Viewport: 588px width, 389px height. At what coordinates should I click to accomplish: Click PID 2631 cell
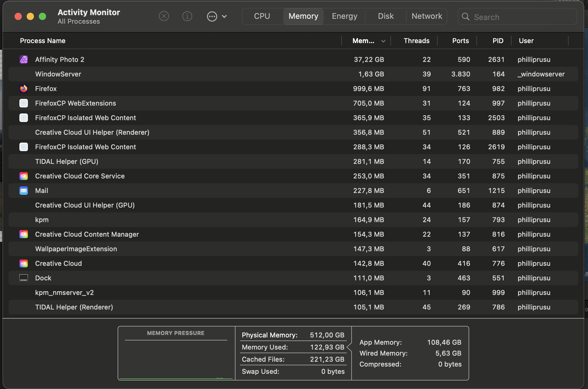(496, 59)
